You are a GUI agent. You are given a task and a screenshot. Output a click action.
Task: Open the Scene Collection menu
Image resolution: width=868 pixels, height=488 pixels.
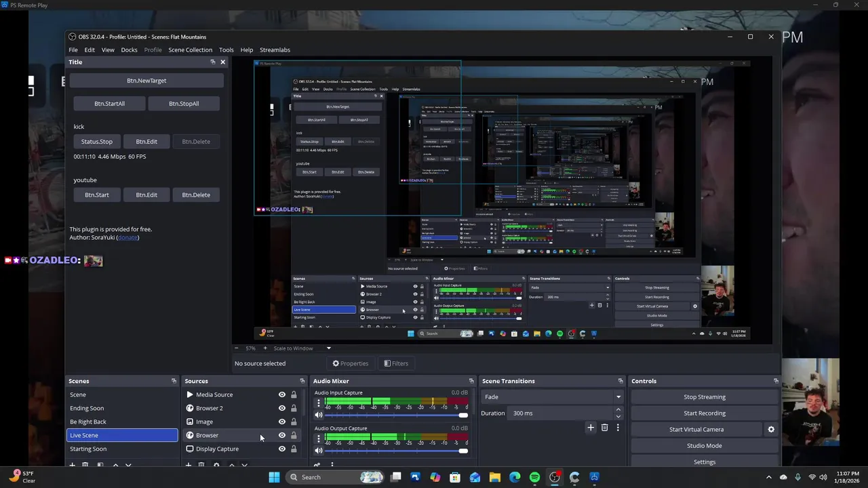(191, 49)
